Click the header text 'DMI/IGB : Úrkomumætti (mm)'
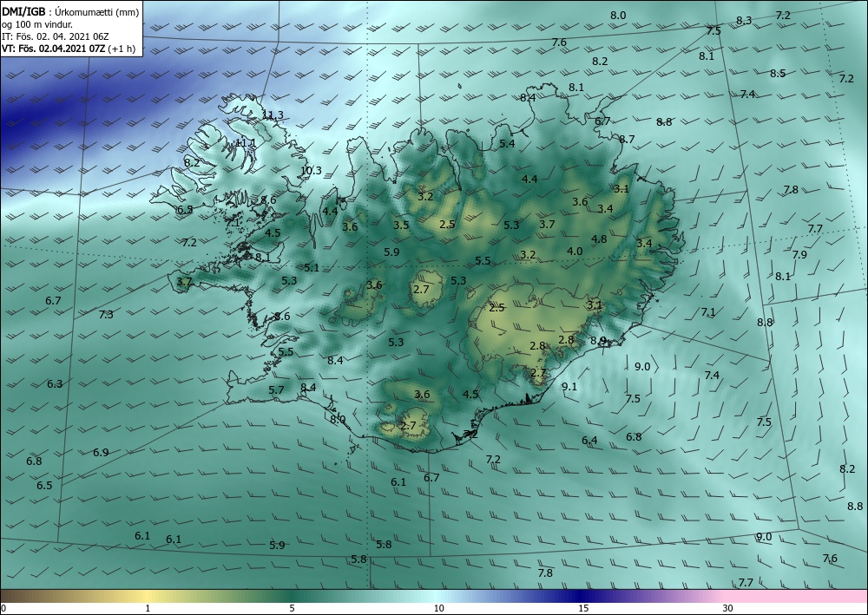The image size is (868, 615). point(70,12)
